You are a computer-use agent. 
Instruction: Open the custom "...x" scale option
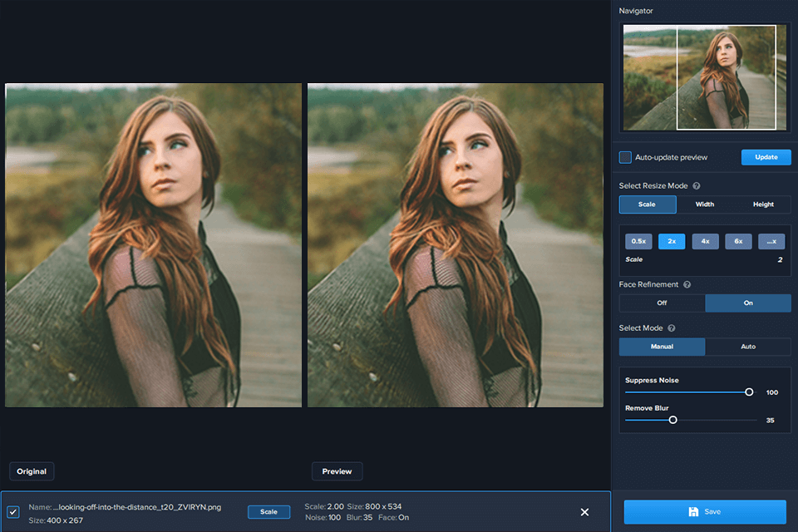pos(772,241)
